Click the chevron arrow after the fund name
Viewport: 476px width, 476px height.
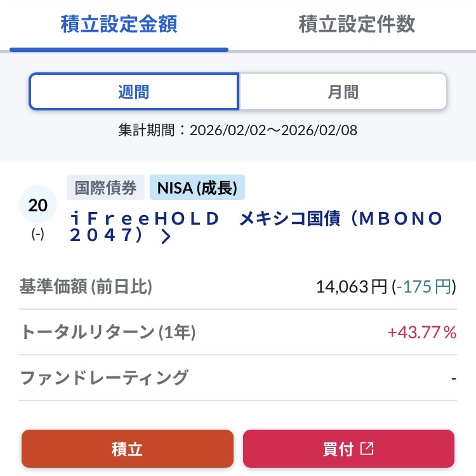[x=166, y=237]
